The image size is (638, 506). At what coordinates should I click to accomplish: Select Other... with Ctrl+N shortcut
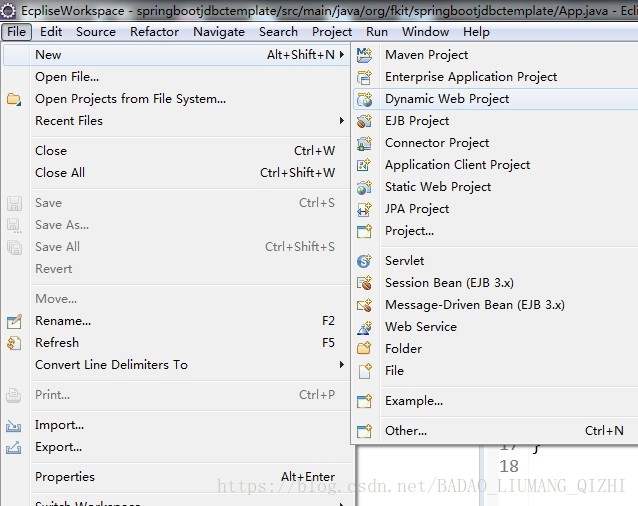495,431
